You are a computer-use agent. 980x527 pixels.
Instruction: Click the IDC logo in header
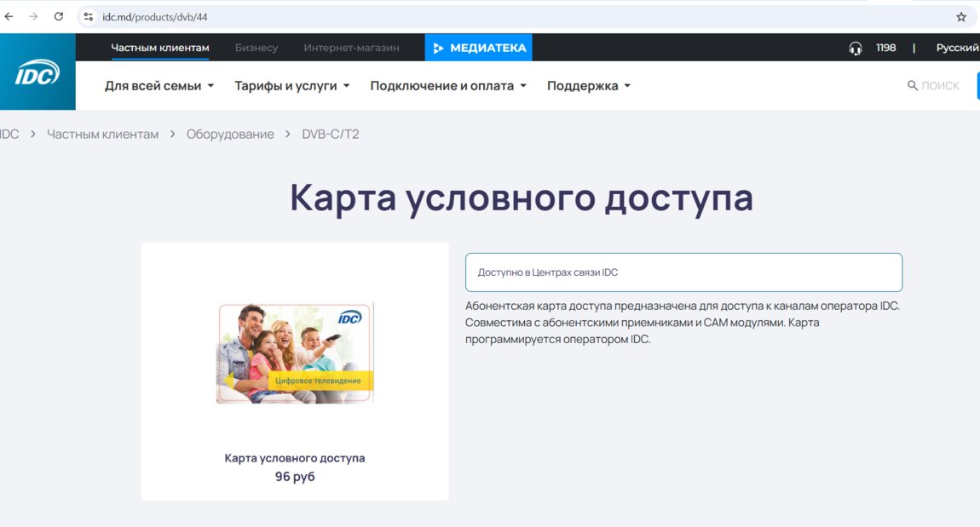[x=37, y=72]
